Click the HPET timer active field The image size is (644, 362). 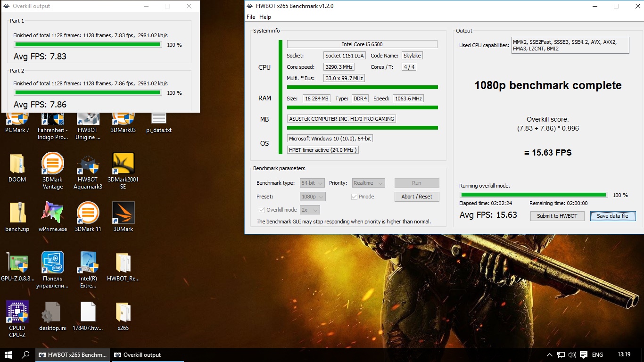pyautogui.click(x=323, y=150)
